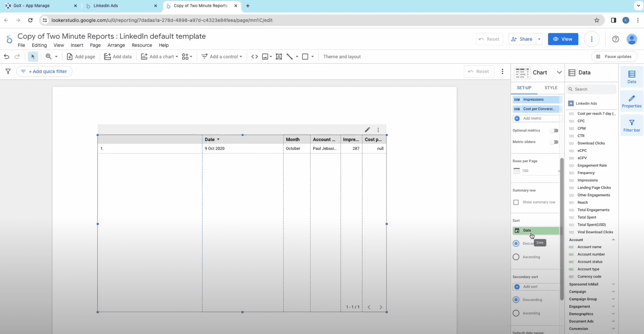644x334 pixels.
Task: Open the Google account avatar
Action: coord(632,39)
